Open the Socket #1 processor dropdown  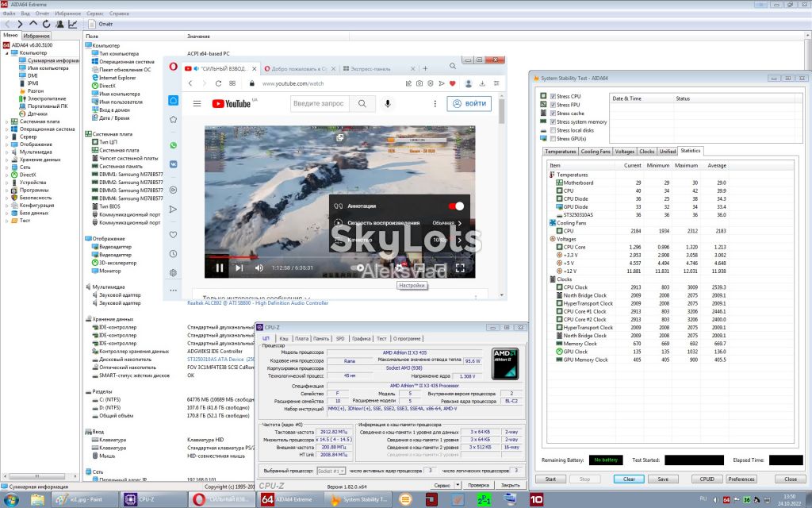click(x=331, y=471)
